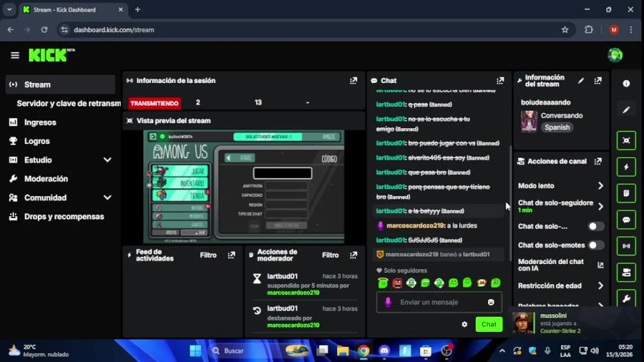This screenshot has height=362, width=644.
Task: Pop out the Acciones de canal panel
Action: (598, 161)
